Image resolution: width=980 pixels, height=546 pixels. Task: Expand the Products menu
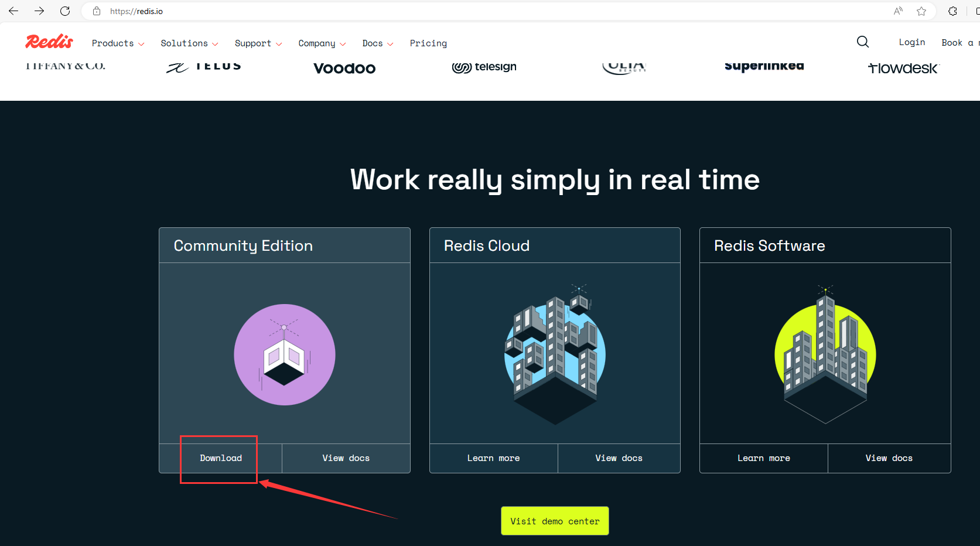[x=118, y=43]
